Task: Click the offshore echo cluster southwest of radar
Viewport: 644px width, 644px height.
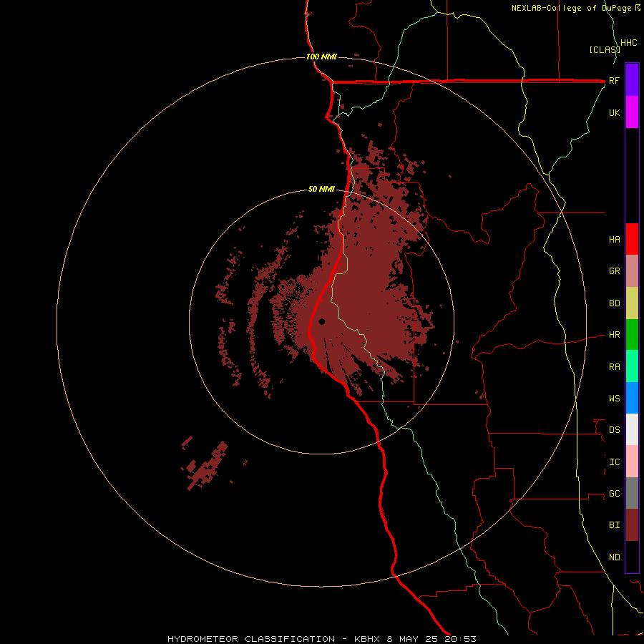Action: [205, 464]
